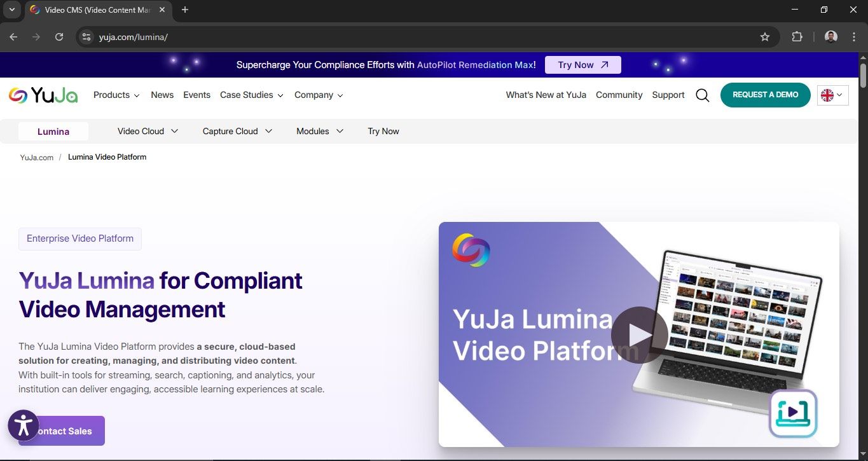
Task: Open the Case Studies menu
Action: coord(251,95)
